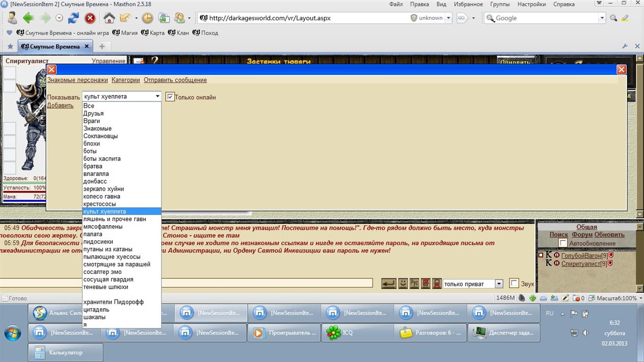This screenshot has width=644, height=362.
Task: Click the green Forward arrow in toolbar
Action: point(45,18)
